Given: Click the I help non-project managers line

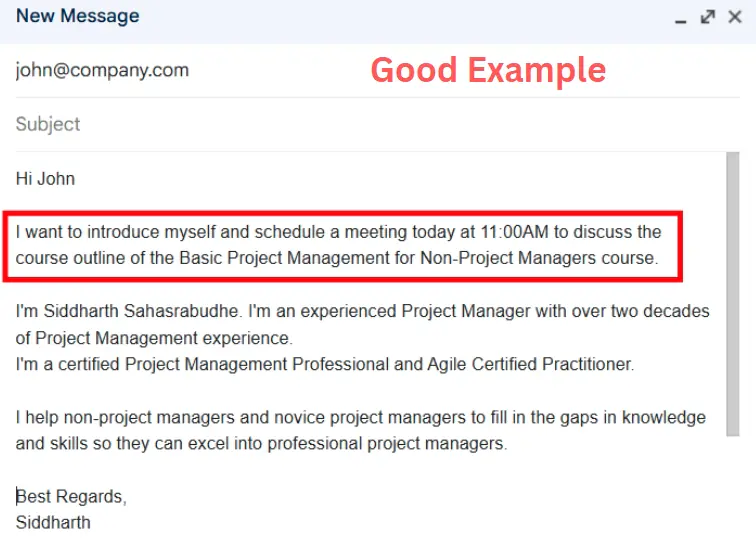Looking at the screenshot, I should [x=361, y=417].
